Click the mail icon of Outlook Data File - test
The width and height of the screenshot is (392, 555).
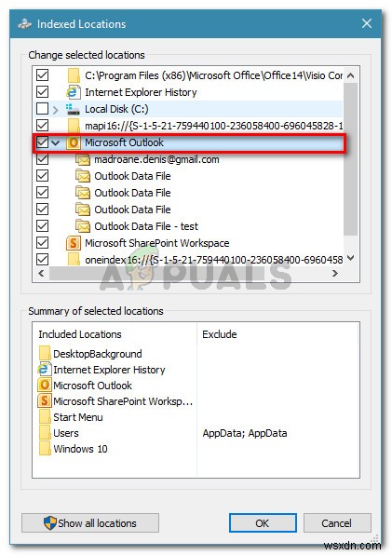tap(83, 226)
